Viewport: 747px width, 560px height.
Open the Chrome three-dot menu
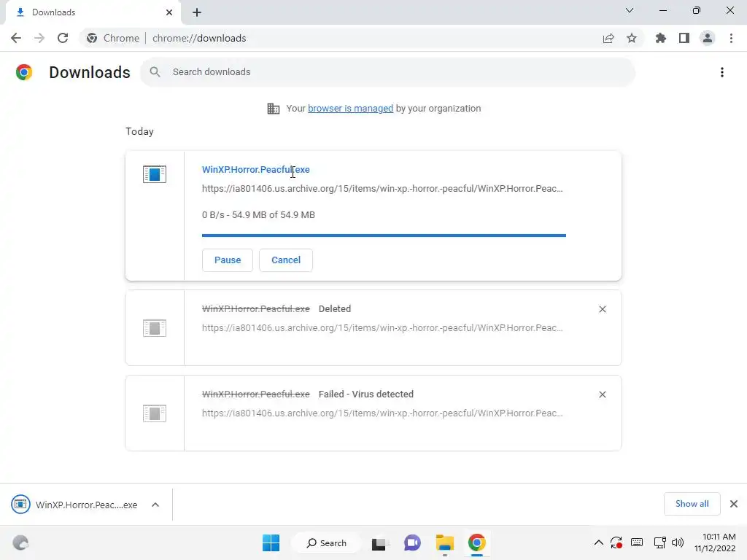click(x=731, y=38)
